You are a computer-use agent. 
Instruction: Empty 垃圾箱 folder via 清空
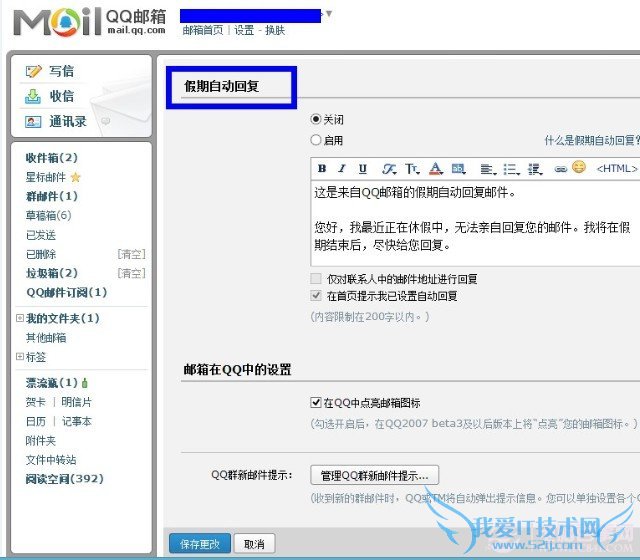point(131,273)
